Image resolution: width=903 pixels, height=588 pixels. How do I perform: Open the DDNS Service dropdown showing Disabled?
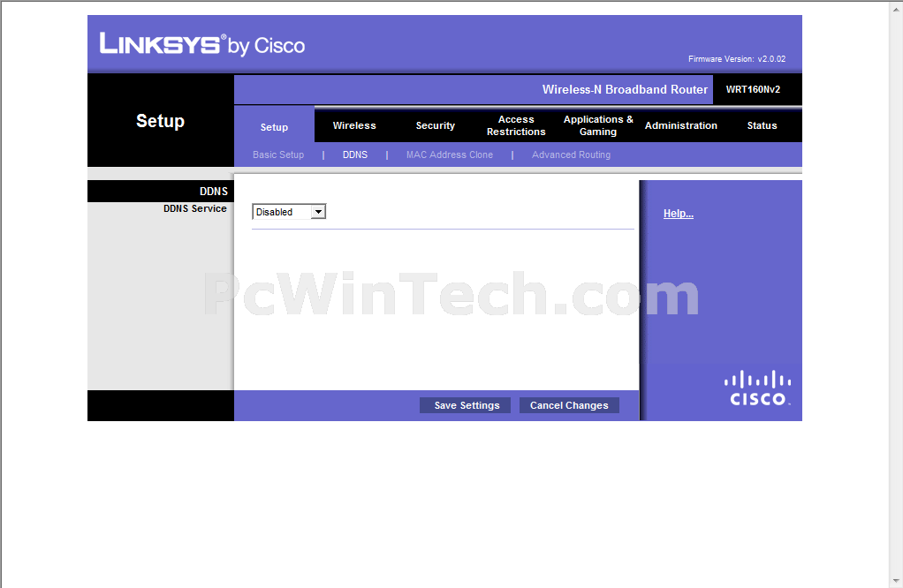pos(289,212)
